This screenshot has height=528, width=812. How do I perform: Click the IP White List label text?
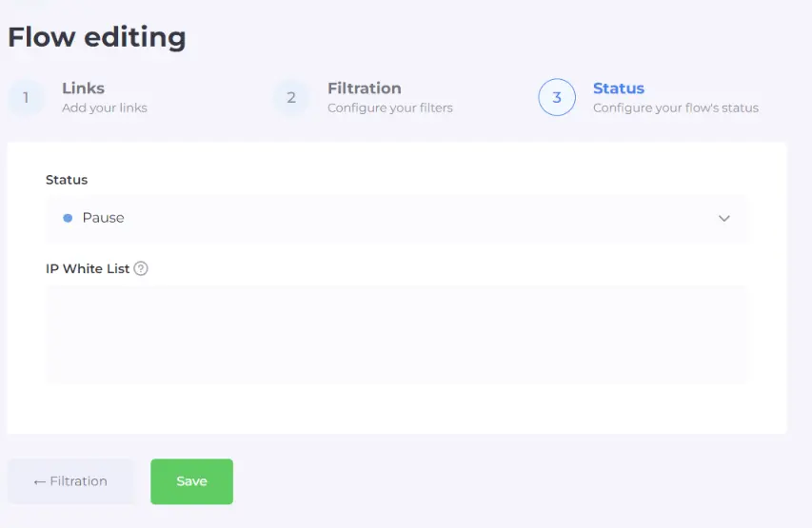(x=88, y=268)
